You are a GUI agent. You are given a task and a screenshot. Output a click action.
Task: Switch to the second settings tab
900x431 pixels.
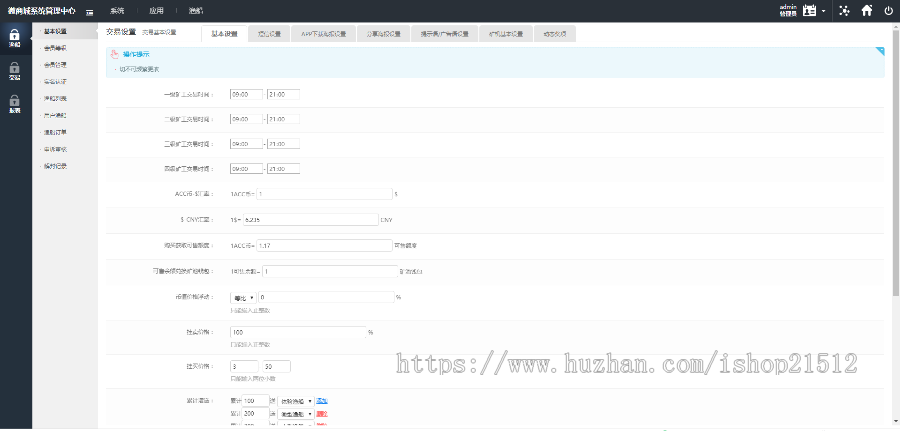pos(269,34)
